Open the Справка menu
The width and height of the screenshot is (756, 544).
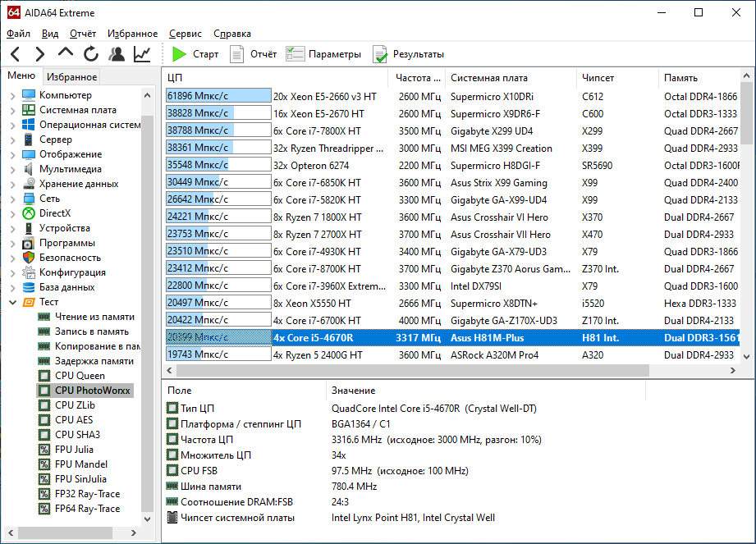[x=232, y=34]
